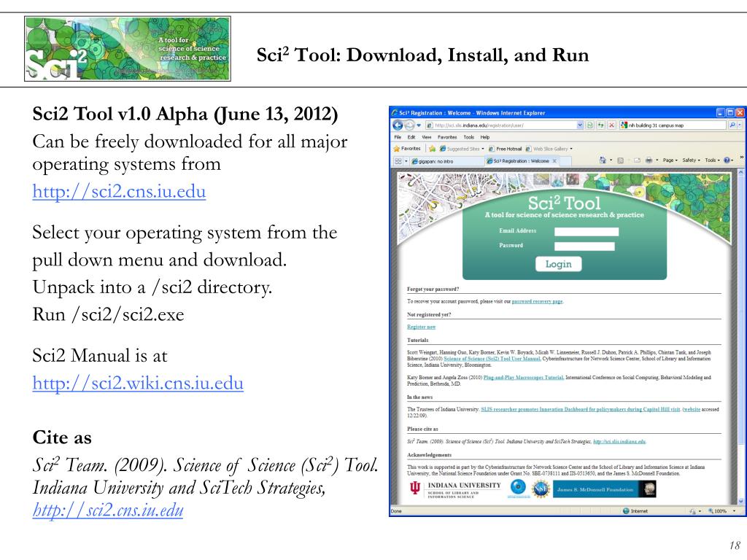Open the http://sci2.wiki.cns.iu.edu manual link

(138, 383)
